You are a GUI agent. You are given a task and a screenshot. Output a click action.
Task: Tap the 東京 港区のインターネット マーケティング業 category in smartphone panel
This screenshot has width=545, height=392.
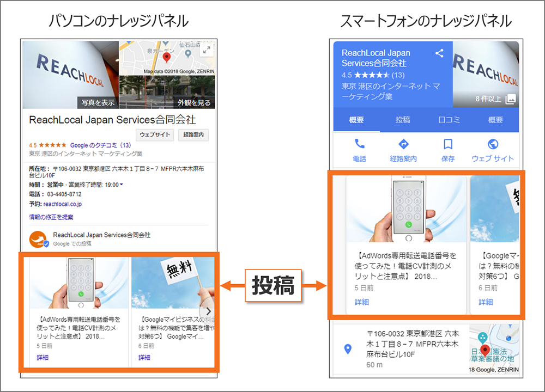[x=391, y=91]
